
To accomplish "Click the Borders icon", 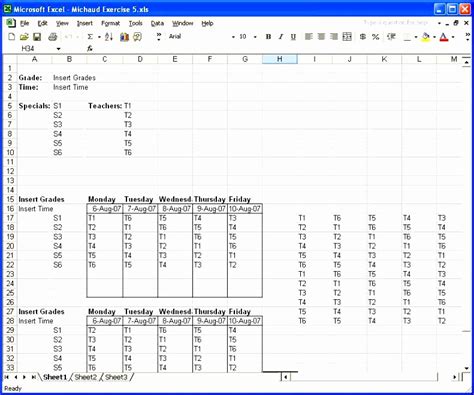I will tap(407, 37).
